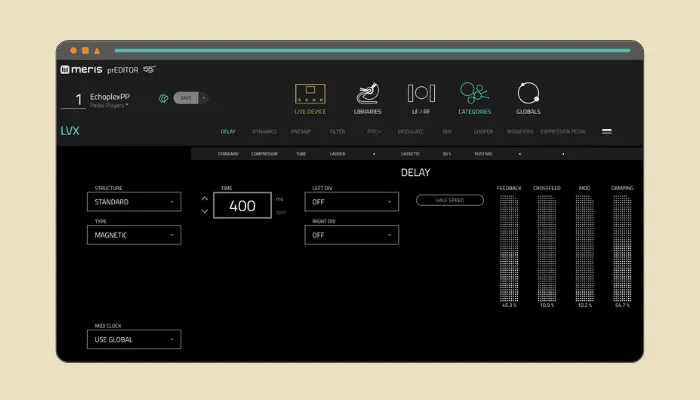Open the Live Device view icon

[310, 94]
